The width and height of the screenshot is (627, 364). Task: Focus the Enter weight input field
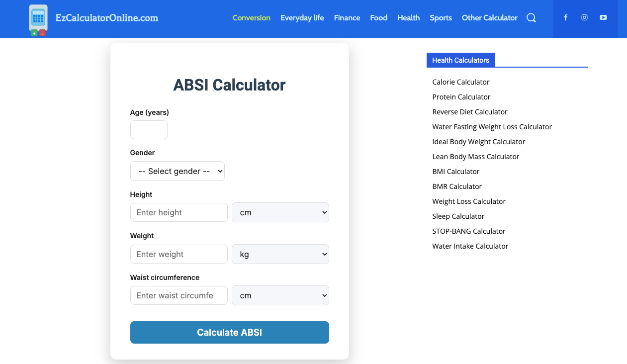coord(179,254)
